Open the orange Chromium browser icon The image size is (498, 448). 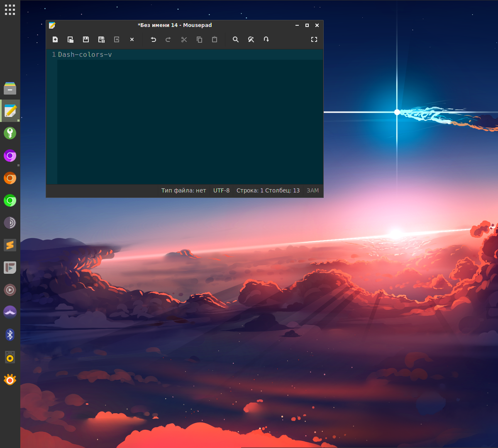tap(10, 178)
